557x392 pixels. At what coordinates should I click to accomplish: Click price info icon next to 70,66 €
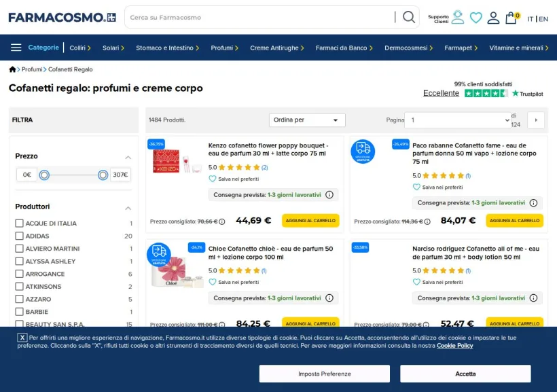(x=222, y=221)
